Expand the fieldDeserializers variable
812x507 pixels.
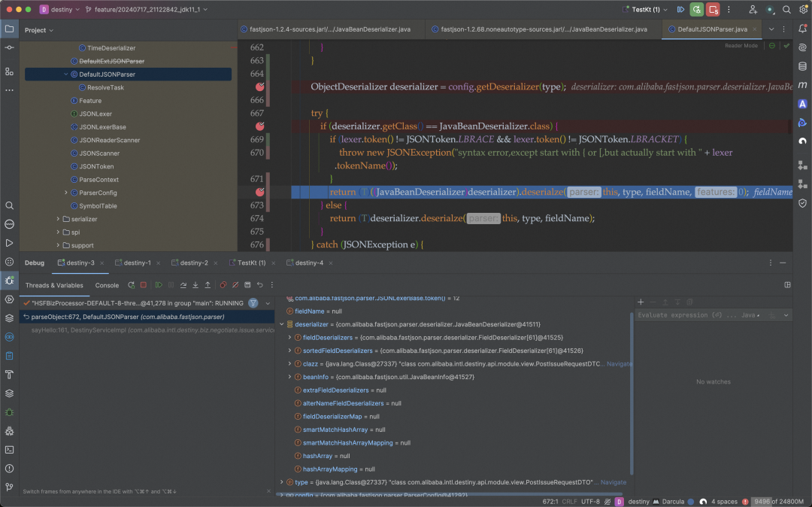coord(289,337)
